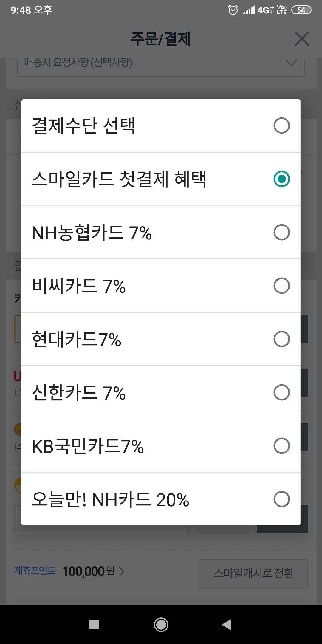The width and height of the screenshot is (322, 644).
Task: Select 스마일카드 첫결제 혜택 radio option
Action: point(281,179)
